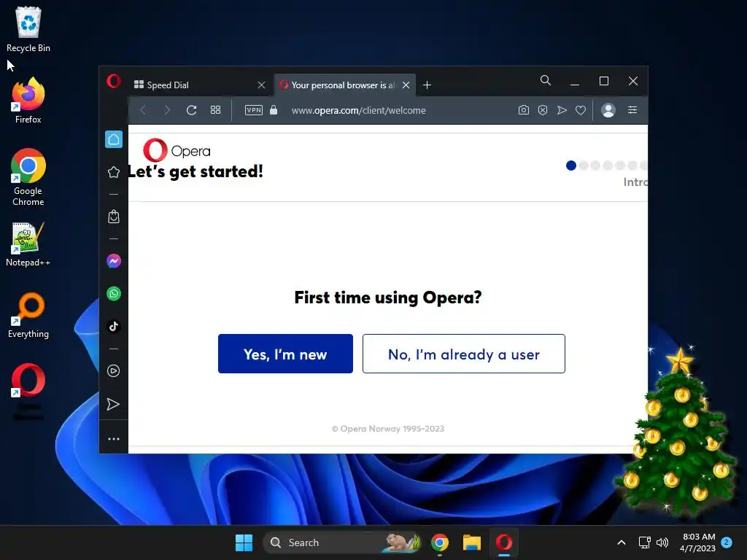
Task: Select the Firefox desktop shortcut
Action: tap(28, 101)
